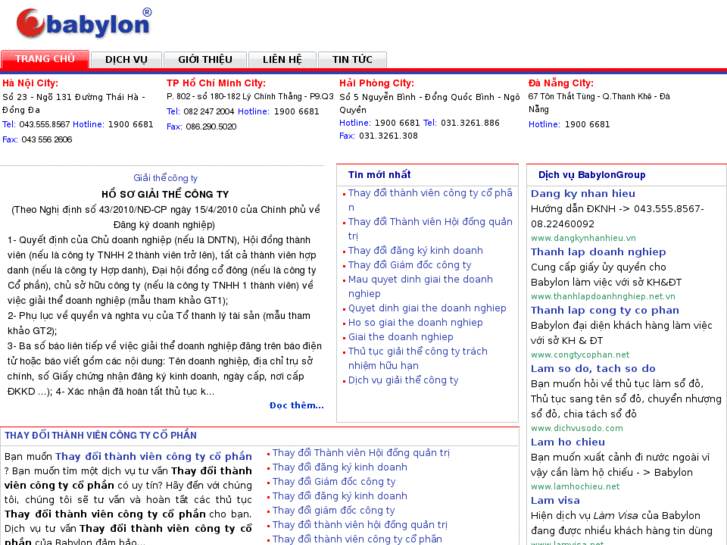Select the TIN TỨC tab
Viewport: 727px width, 545px height.
[x=352, y=60]
